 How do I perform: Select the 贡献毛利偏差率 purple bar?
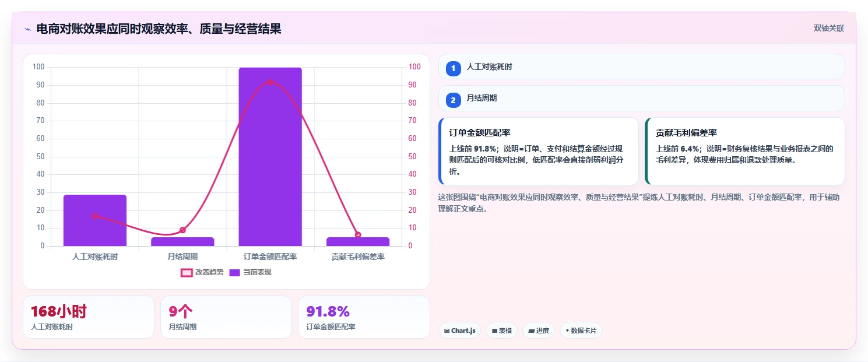click(x=358, y=241)
